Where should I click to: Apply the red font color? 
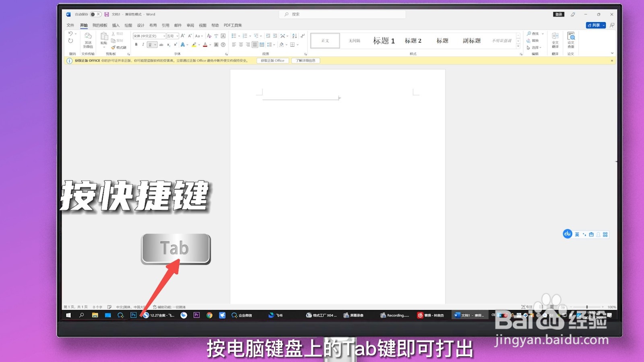tap(205, 45)
